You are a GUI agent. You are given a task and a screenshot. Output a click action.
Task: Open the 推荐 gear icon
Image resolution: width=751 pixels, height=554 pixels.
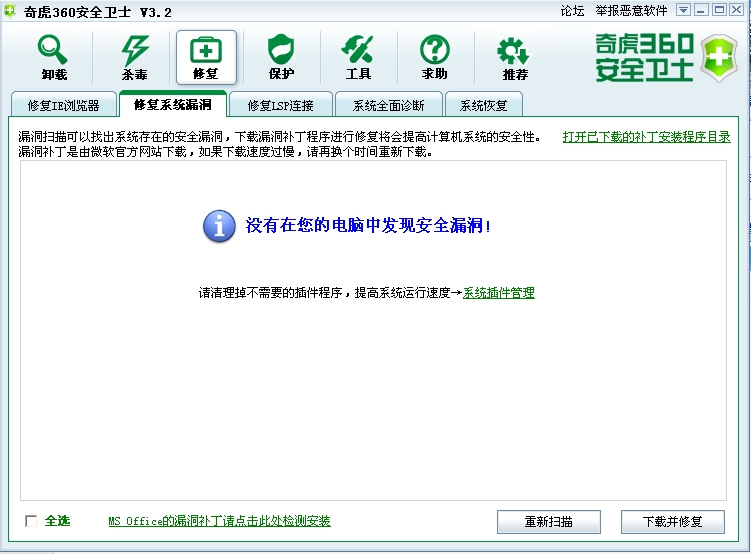[513, 51]
